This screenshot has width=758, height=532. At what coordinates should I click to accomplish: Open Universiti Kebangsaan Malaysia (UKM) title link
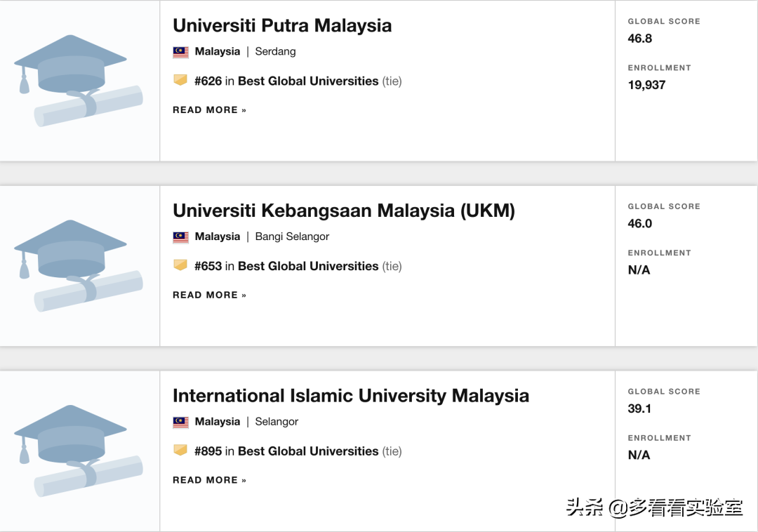(x=343, y=211)
